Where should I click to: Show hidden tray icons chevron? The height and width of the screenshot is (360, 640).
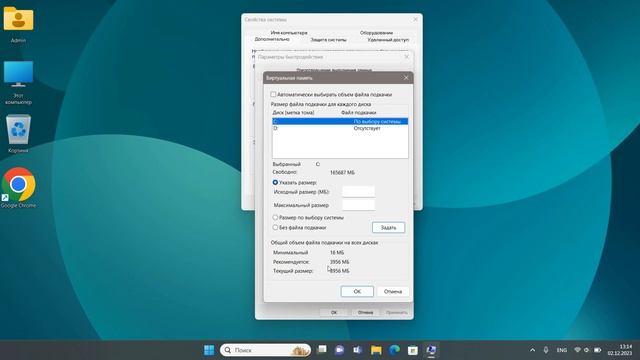[x=532, y=350]
